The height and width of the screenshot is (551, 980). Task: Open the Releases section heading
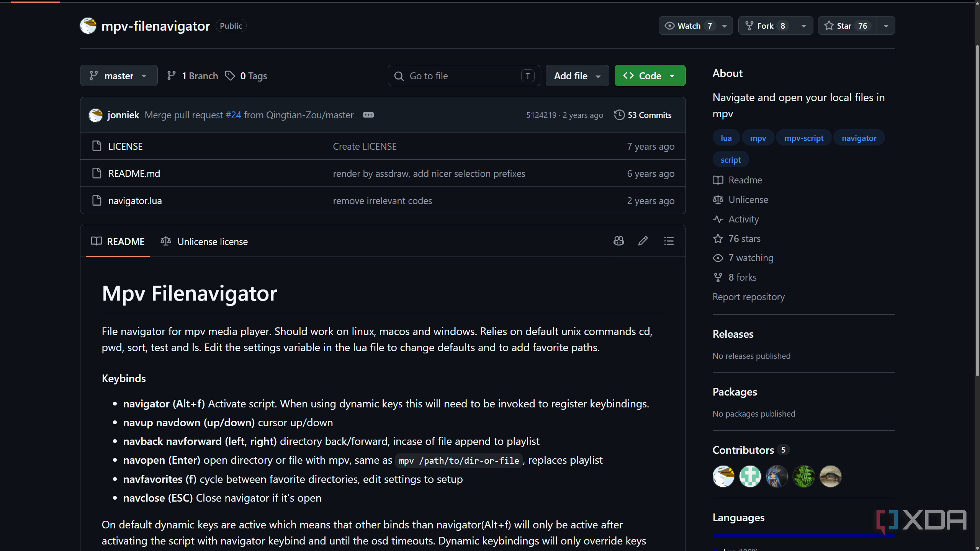point(733,334)
